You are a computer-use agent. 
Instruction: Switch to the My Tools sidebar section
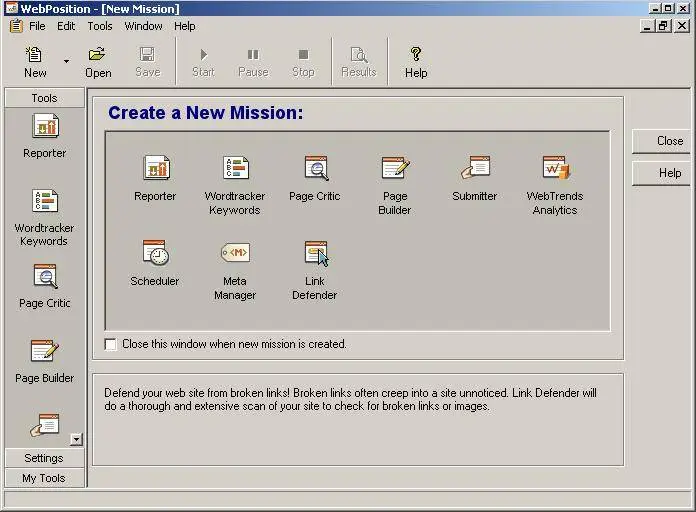[44, 478]
